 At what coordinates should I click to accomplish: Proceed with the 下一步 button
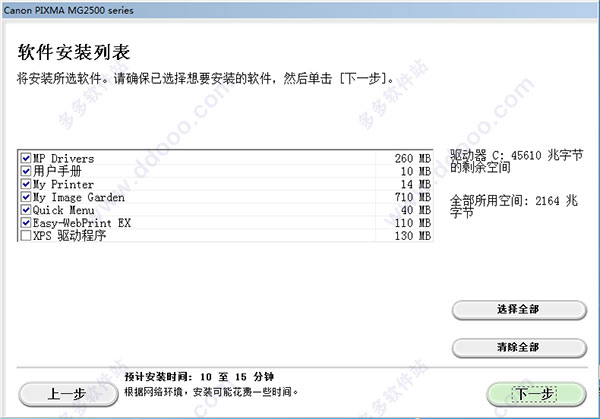(536, 394)
